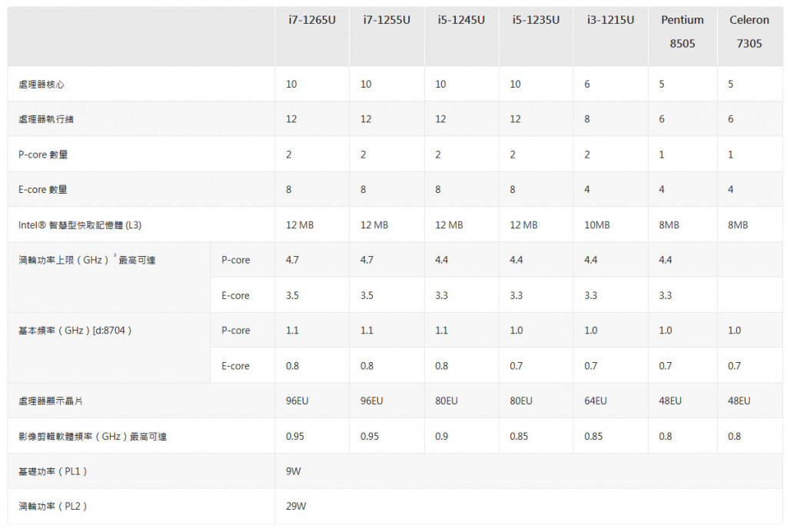Image resolution: width=787 pixels, height=532 pixels.
Task: Click the 3.5 turbo E-core value for i7-1255U
Action: [367, 295]
